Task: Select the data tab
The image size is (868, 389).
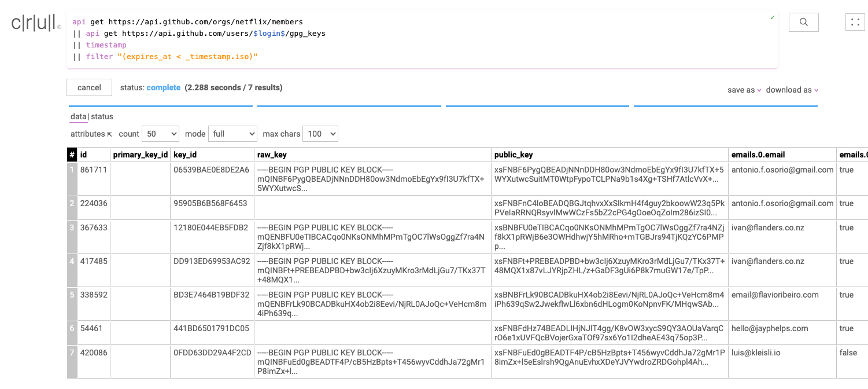Action: 78,116
